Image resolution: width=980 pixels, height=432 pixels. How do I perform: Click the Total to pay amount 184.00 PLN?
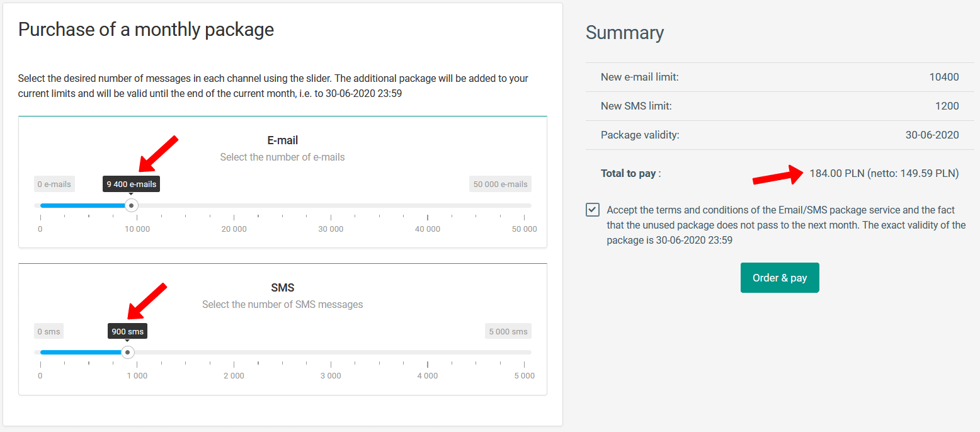[x=836, y=173]
